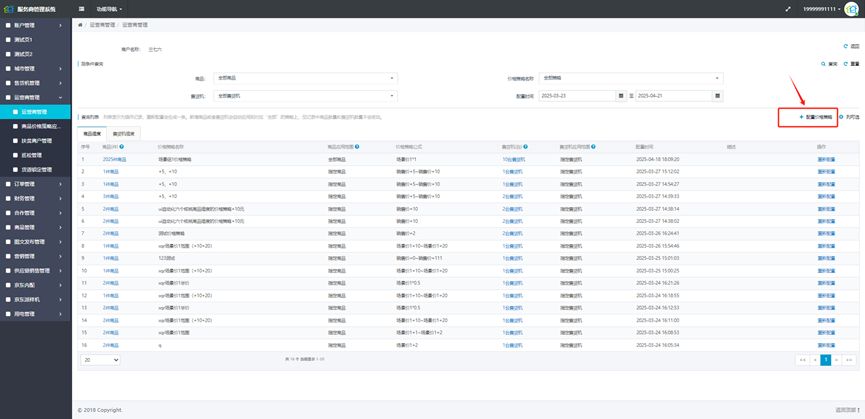This screenshot has width=865, height=419.
Task: Expand 商品管理 in the sidebar
Action: (36, 227)
